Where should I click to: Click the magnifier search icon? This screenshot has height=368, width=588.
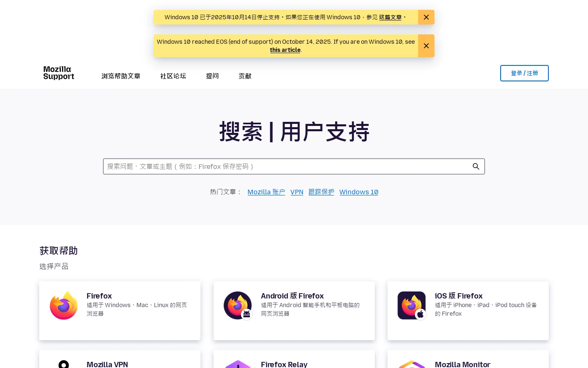(x=476, y=166)
